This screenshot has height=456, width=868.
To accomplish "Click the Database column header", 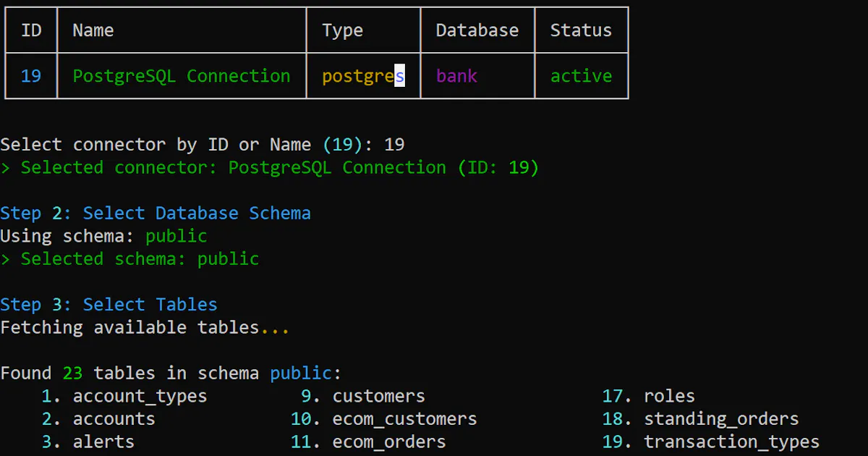I will tap(477, 30).
